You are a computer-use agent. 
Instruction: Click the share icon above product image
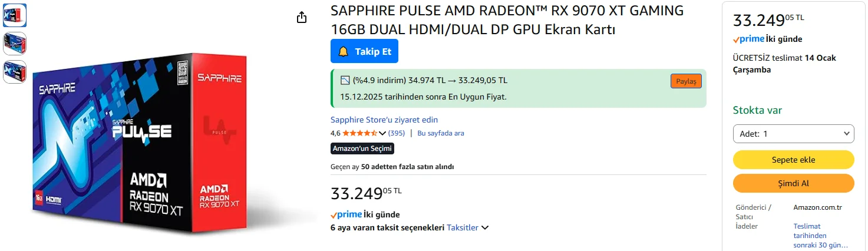click(302, 18)
